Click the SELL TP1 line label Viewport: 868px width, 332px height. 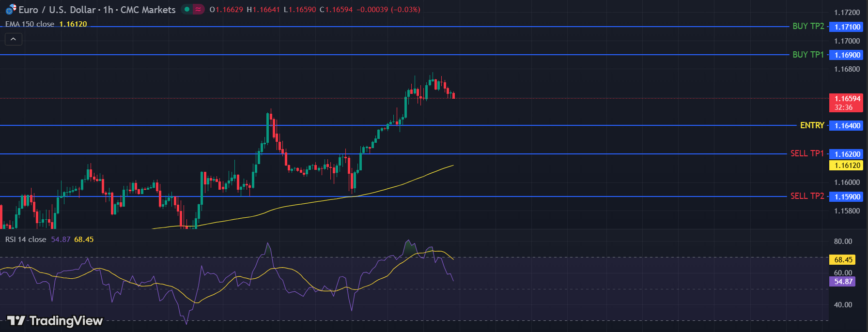point(807,153)
